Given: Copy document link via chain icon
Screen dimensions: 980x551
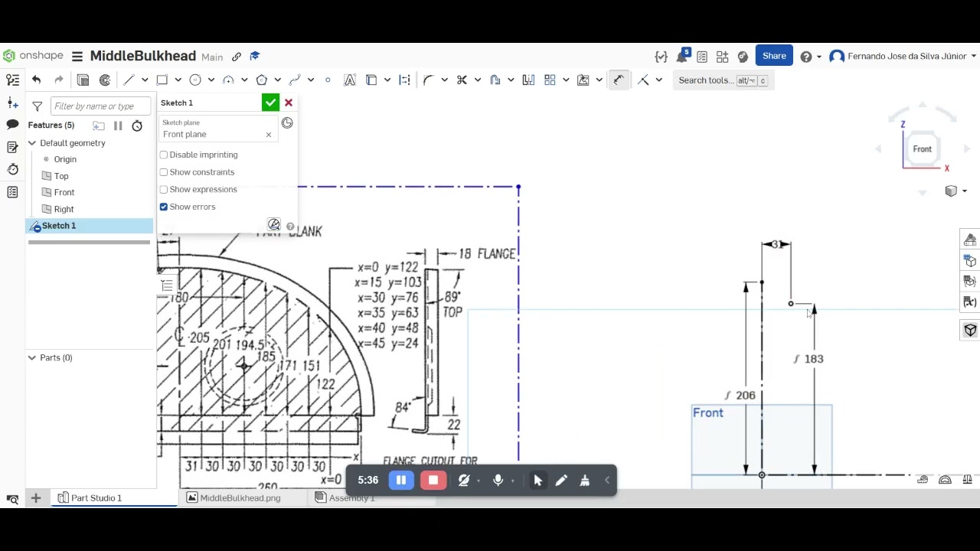Looking at the screenshot, I should click(x=237, y=57).
